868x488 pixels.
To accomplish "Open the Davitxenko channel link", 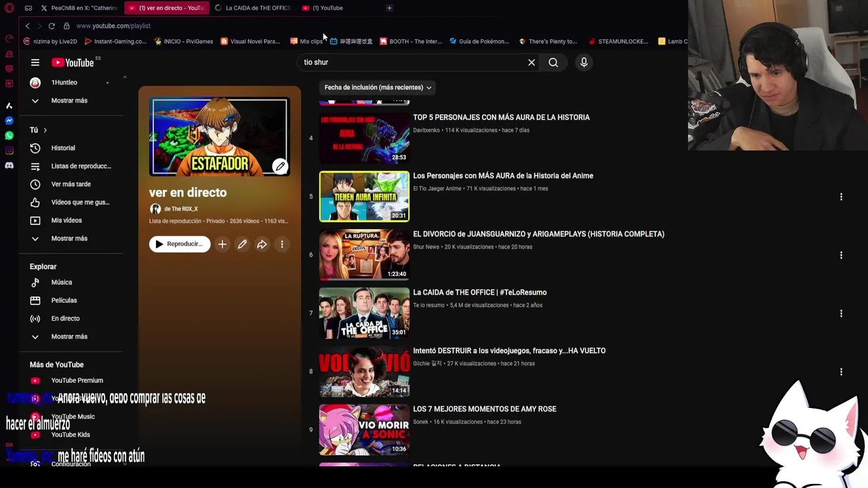I will (427, 130).
